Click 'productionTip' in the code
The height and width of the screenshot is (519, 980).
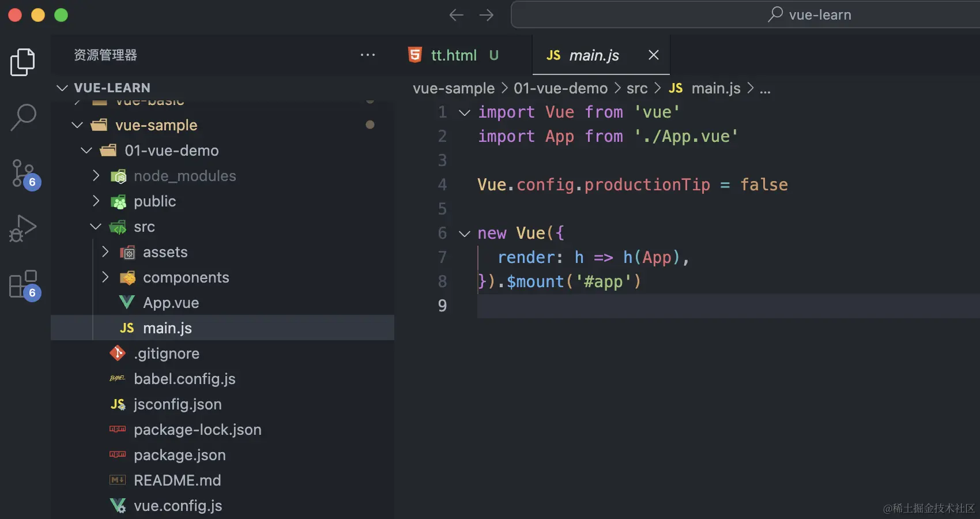coord(647,185)
